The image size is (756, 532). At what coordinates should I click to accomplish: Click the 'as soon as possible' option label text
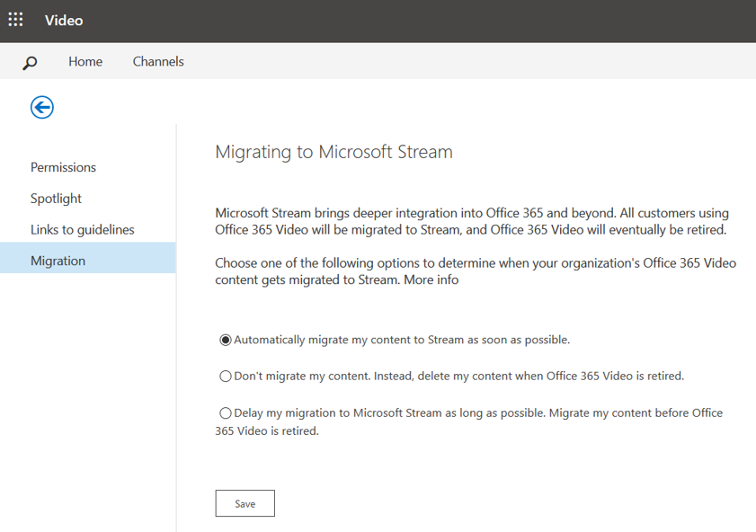[x=402, y=340]
